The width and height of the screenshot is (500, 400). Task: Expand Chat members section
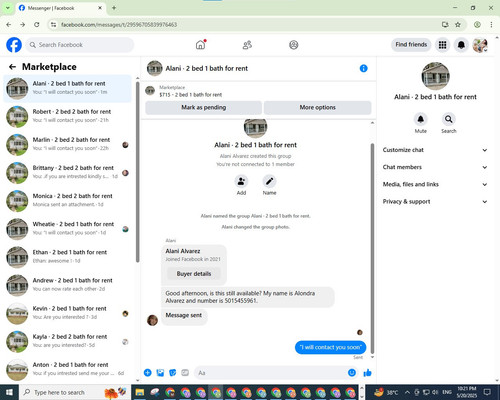[x=435, y=167]
